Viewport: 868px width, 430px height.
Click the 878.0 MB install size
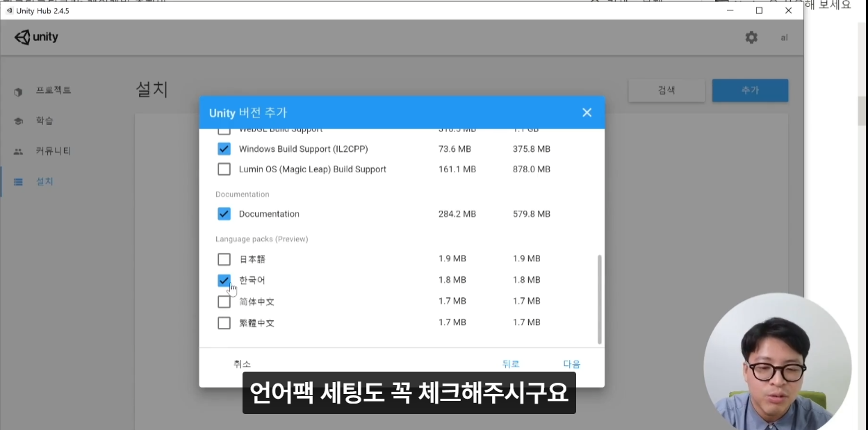pyautogui.click(x=532, y=169)
